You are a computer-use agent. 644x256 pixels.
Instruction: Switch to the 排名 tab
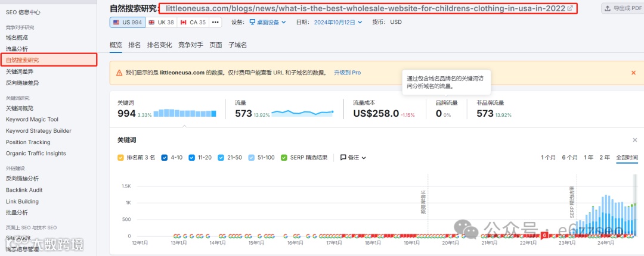tap(135, 45)
